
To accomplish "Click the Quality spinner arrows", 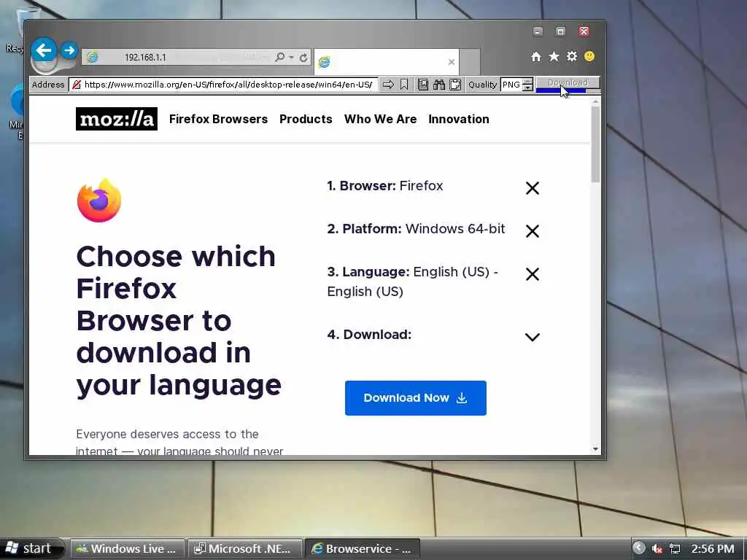I will point(527,85).
